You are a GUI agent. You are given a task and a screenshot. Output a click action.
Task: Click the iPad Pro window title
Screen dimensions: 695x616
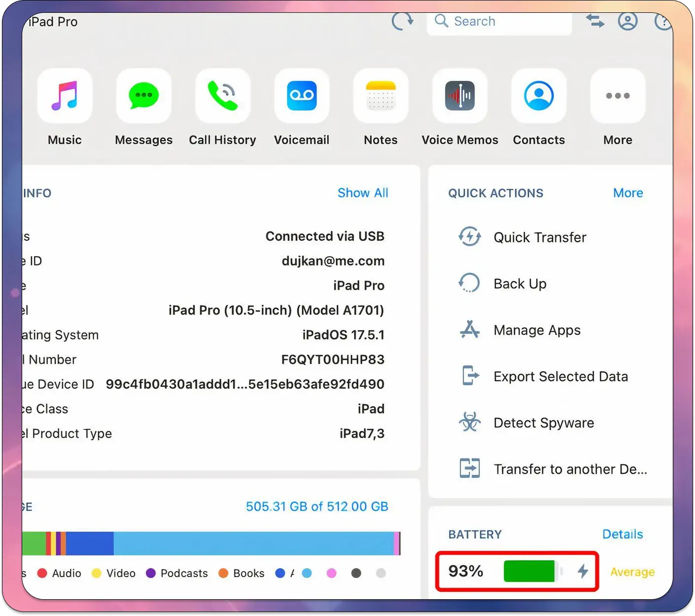click(x=52, y=22)
